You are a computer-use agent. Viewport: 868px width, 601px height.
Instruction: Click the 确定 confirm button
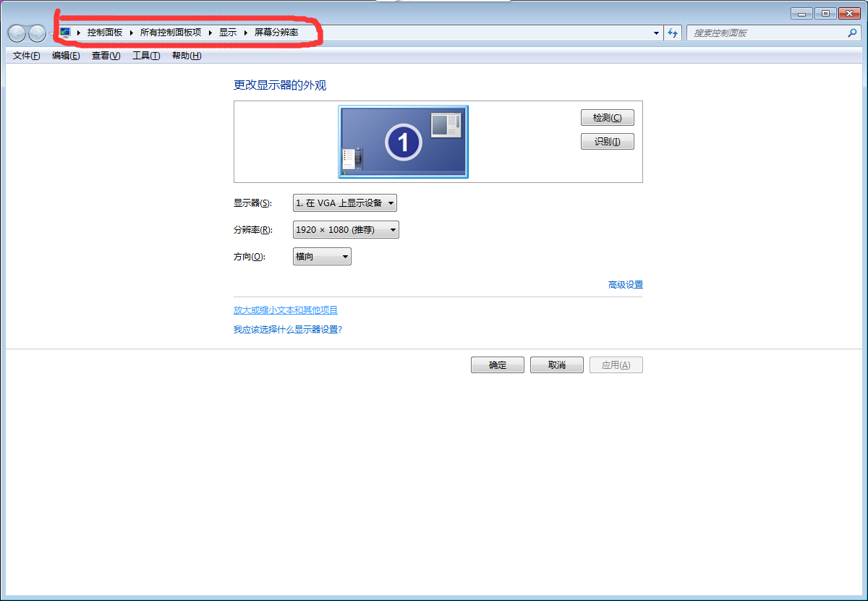coord(497,365)
